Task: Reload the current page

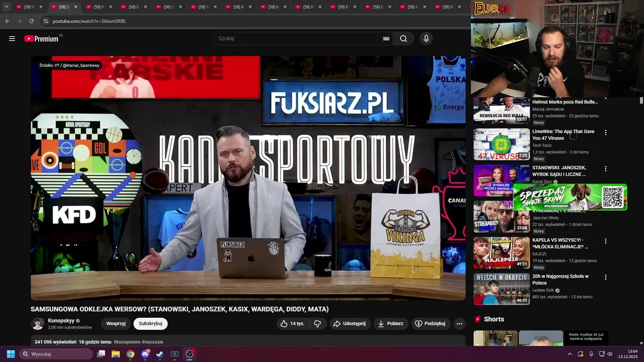Action: tap(31, 21)
